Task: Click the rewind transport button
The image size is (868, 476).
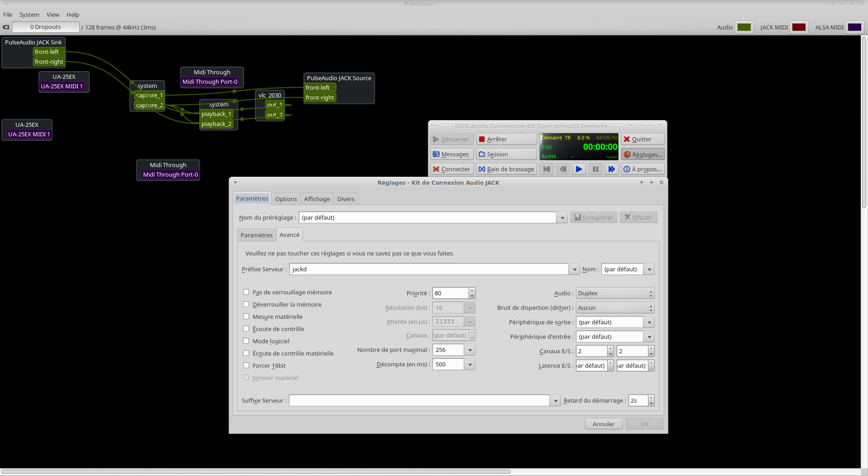Action: (x=562, y=169)
